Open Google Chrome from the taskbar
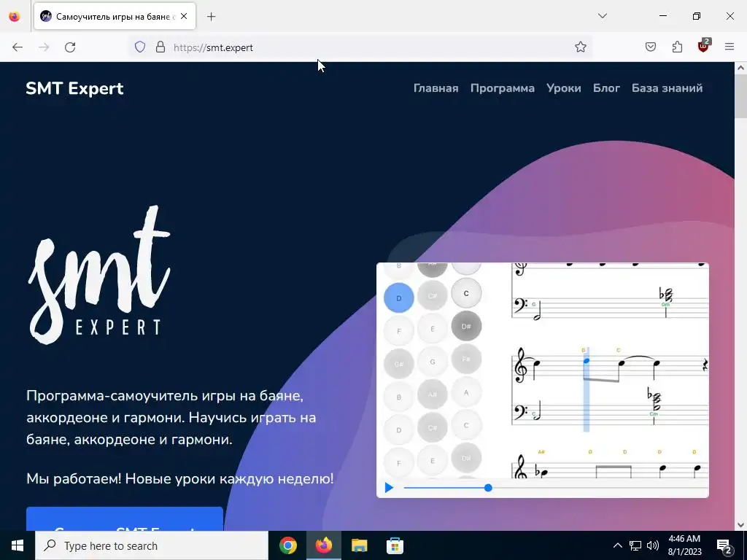Screen dimensions: 747x560 click(x=288, y=545)
